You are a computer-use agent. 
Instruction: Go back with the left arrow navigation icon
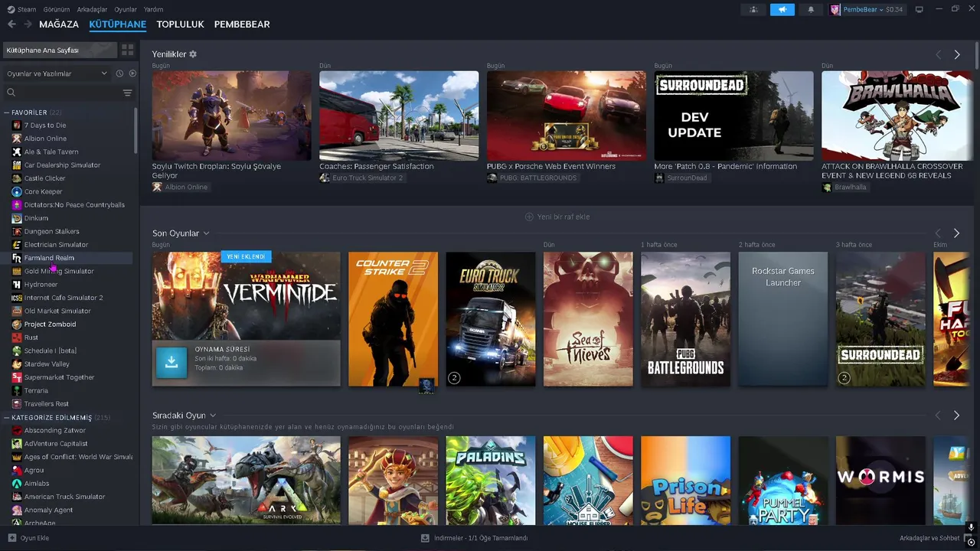coord(11,24)
